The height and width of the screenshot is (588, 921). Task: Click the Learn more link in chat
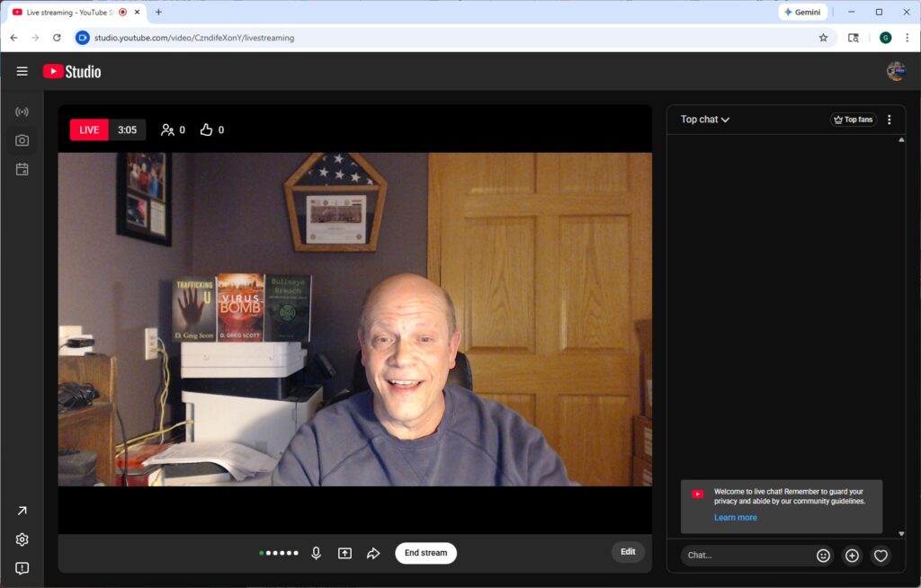[735, 518]
